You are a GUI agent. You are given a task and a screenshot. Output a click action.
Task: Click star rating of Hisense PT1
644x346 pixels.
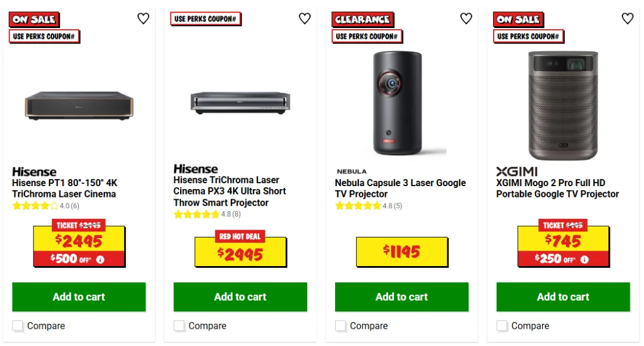click(x=35, y=206)
